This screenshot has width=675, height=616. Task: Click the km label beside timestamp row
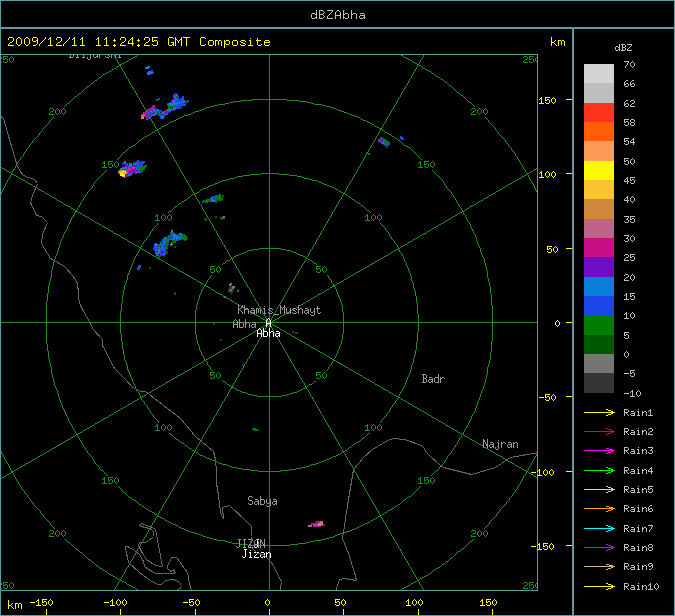557,42
